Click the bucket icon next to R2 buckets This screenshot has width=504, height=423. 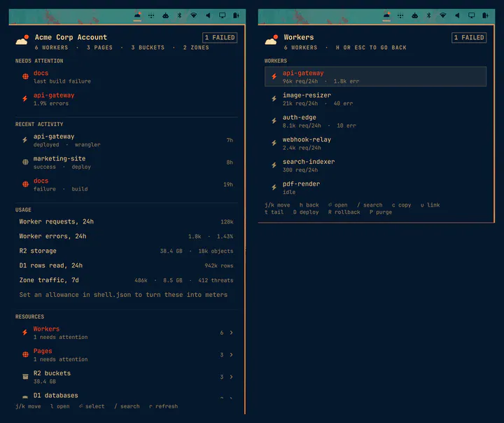click(25, 377)
